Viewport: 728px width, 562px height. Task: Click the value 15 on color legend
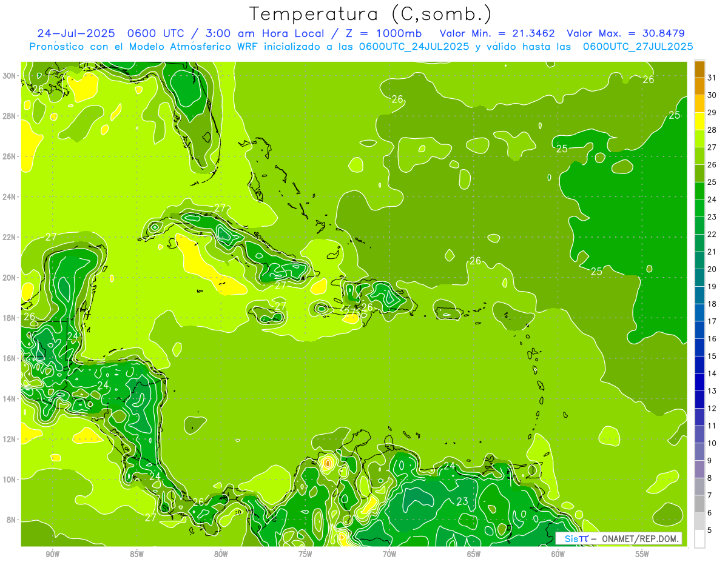(712, 356)
